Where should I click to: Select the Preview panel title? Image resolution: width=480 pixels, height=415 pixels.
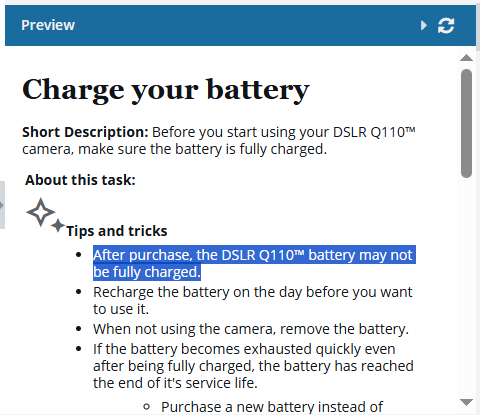[48, 25]
